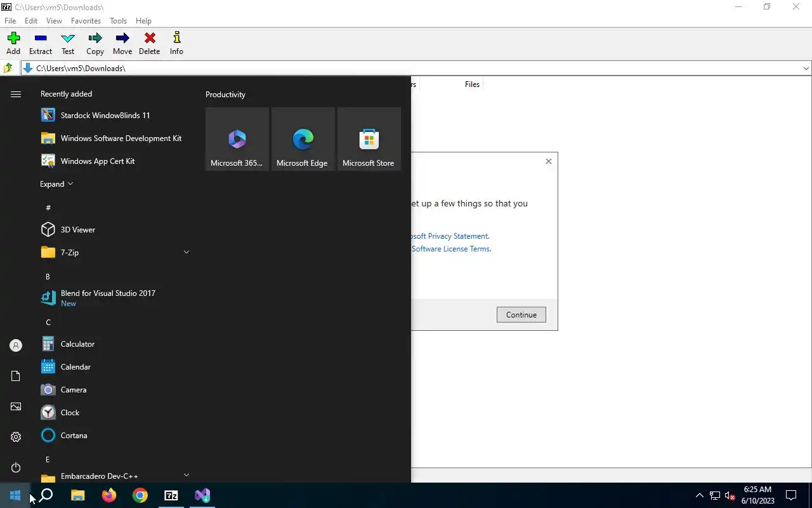
Task: Click the network icon in system tray
Action: [x=714, y=495]
